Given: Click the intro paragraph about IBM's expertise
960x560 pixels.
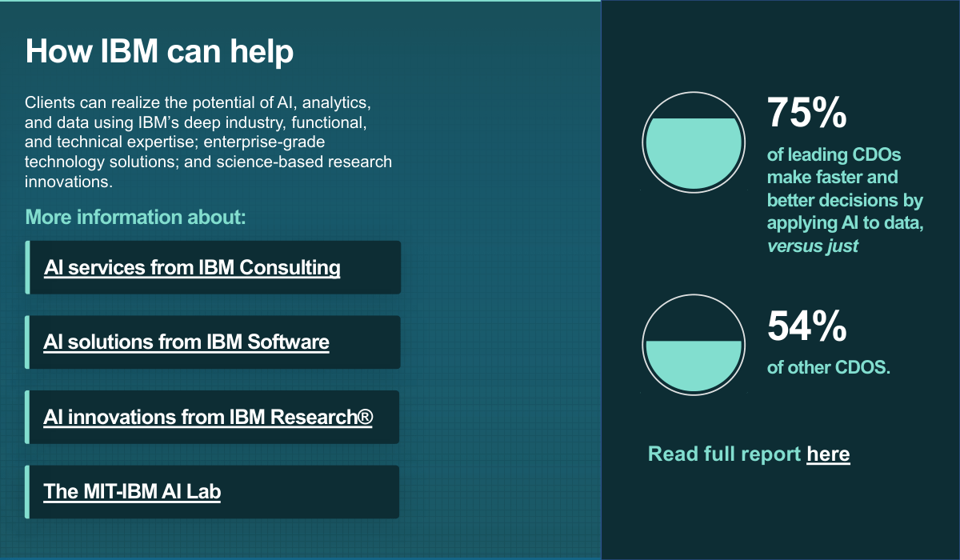Looking at the screenshot, I should point(209,142).
